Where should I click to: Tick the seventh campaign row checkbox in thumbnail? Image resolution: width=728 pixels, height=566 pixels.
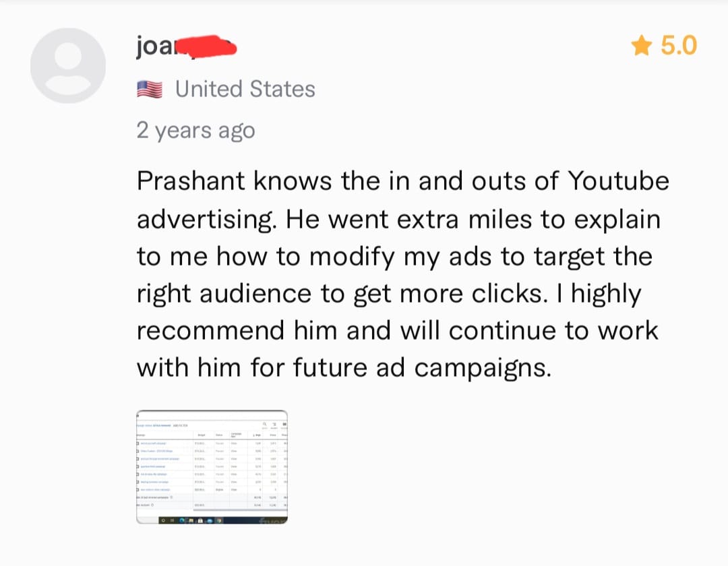click(138, 490)
